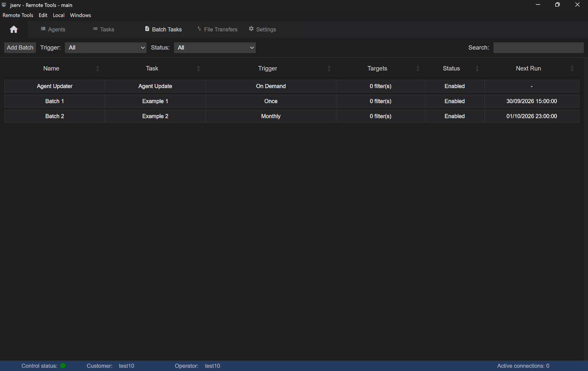Click the Add Batch button
This screenshot has height=371, width=588.
click(x=20, y=47)
